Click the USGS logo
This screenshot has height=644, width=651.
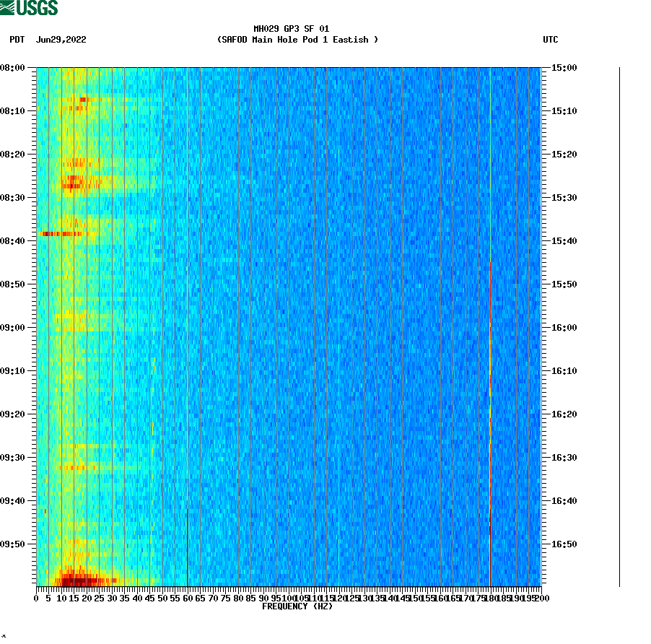point(29,9)
